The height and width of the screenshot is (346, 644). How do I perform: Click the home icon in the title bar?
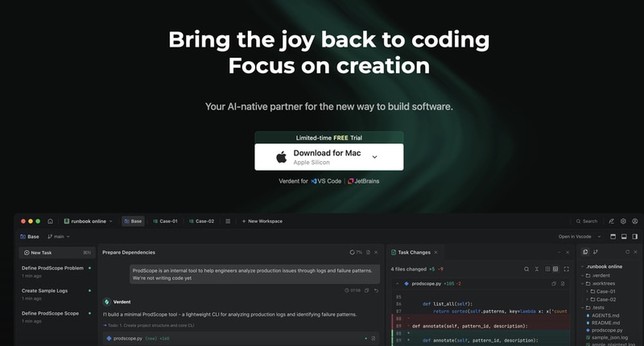point(50,221)
